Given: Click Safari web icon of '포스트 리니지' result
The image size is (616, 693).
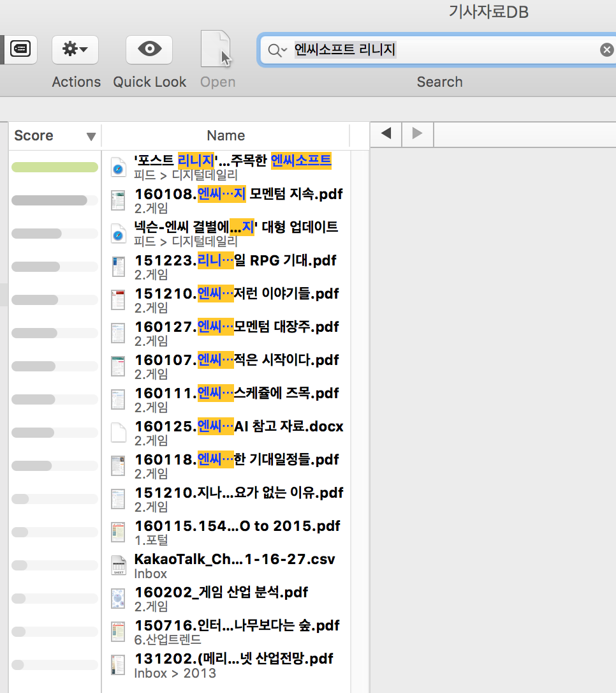Looking at the screenshot, I should 118,168.
